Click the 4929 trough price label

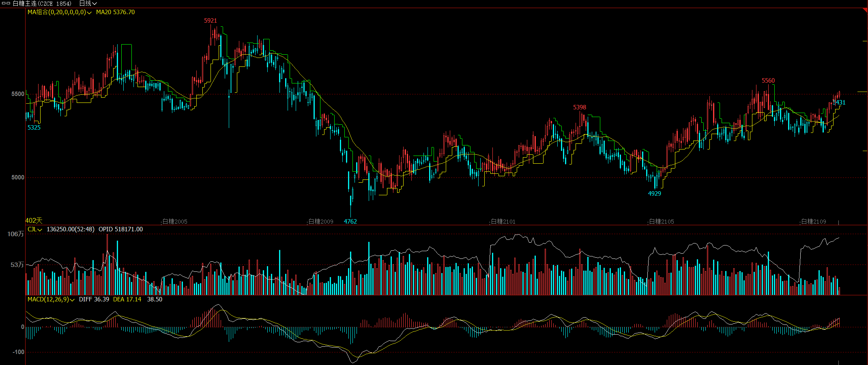click(x=655, y=194)
